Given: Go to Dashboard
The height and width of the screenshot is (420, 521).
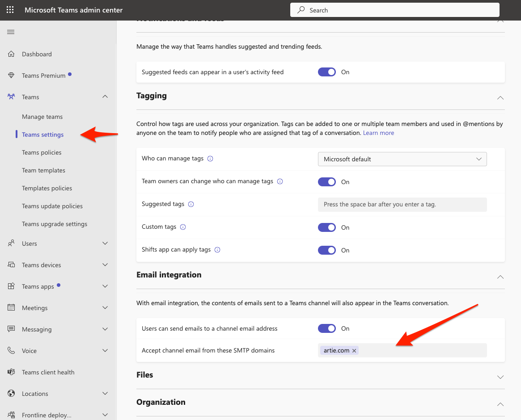Looking at the screenshot, I should coord(37,54).
